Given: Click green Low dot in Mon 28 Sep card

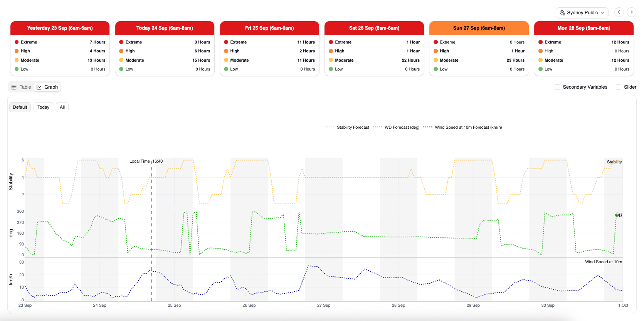Looking at the screenshot, I should [541, 69].
